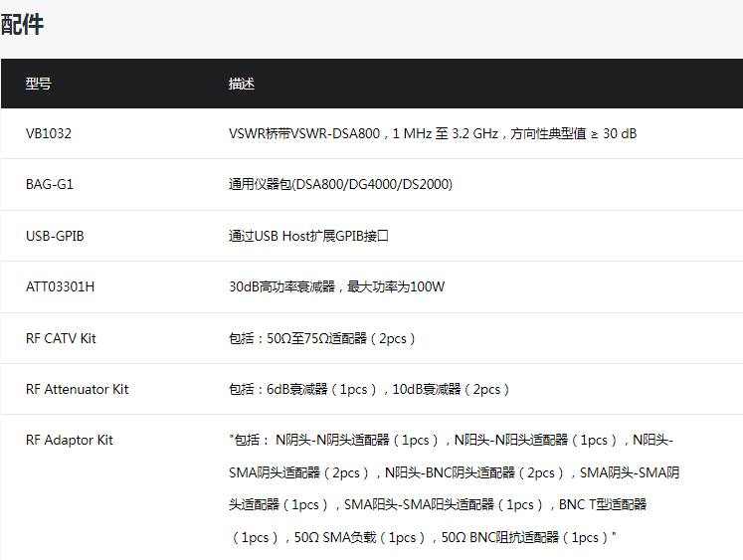This screenshot has width=743, height=560.
Task: Click the 描述 column header
Action: [241, 84]
